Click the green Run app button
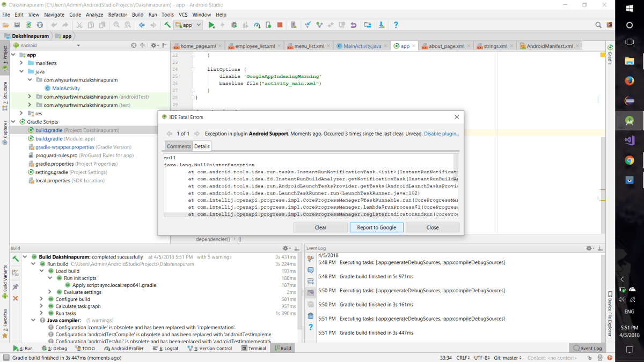Screen dimensions: 644x362 (211, 25)
